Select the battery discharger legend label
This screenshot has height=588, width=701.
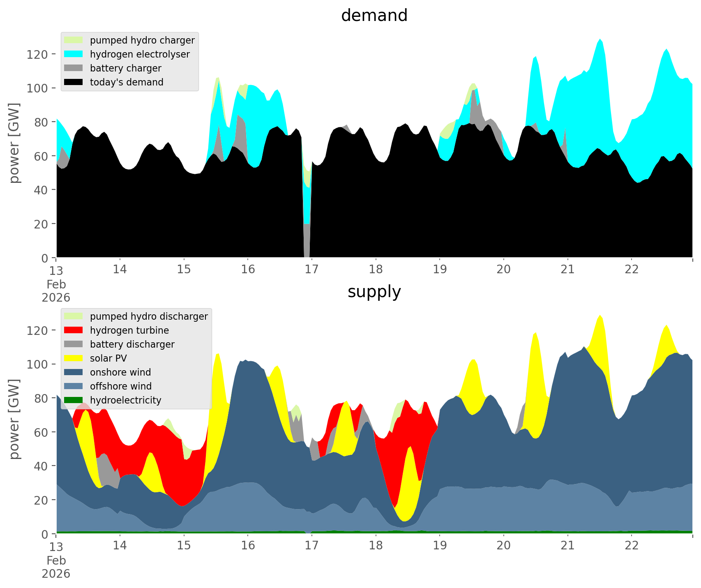[132, 344]
